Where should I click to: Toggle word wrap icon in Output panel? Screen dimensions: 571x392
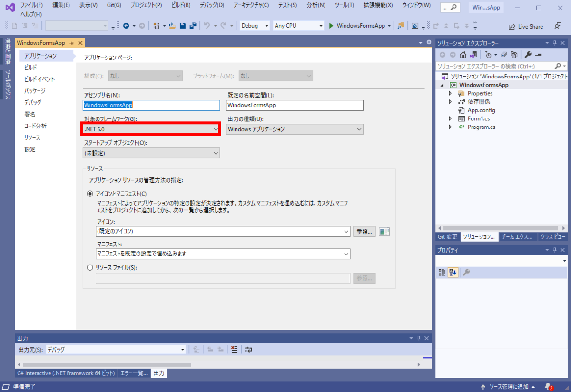[248, 350]
